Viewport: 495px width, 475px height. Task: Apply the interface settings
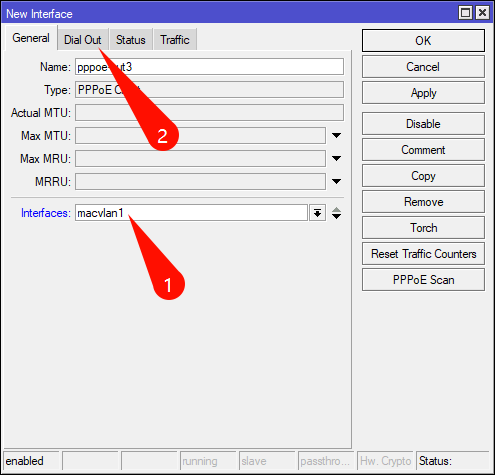tap(423, 93)
